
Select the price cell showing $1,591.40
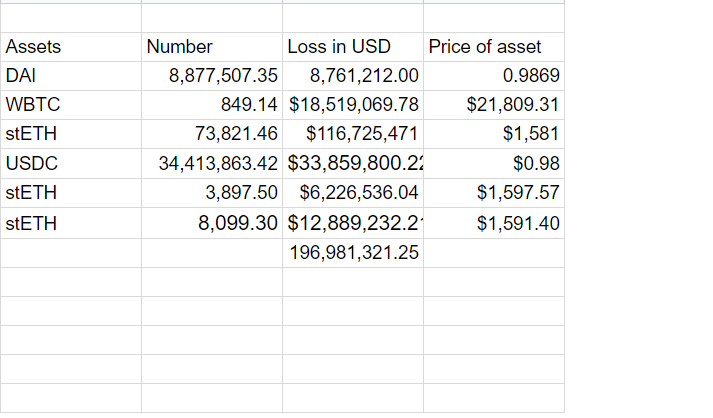click(x=517, y=223)
